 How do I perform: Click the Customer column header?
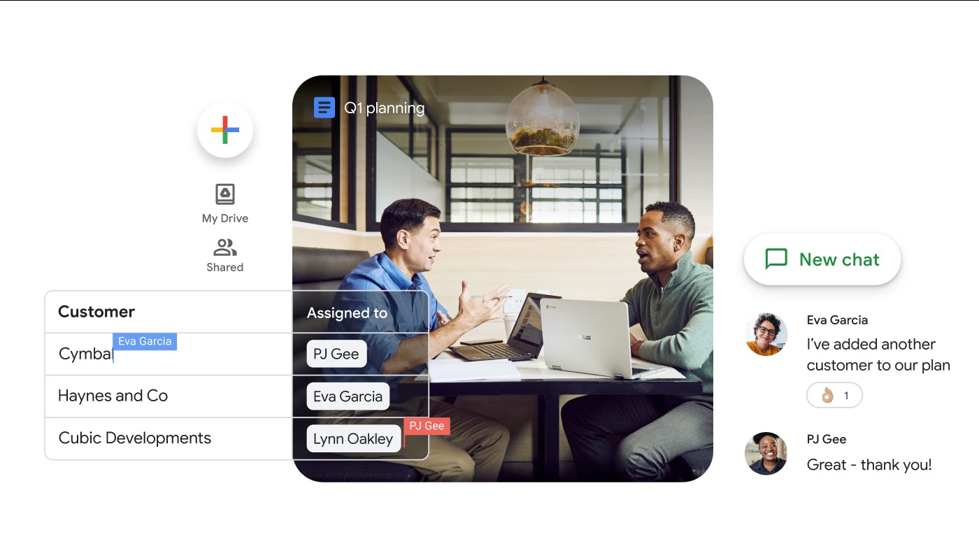pos(96,311)
